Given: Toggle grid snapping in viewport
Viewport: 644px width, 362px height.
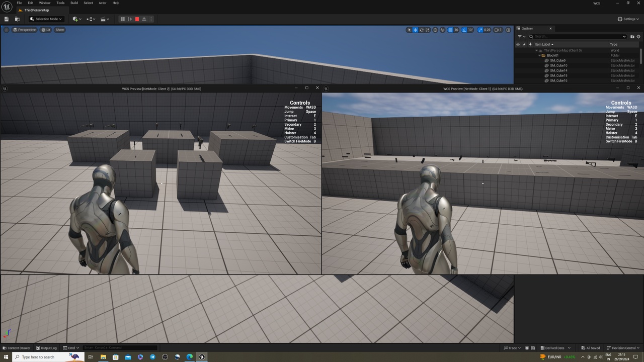Looking at the screenshot, I should [450, 30].
